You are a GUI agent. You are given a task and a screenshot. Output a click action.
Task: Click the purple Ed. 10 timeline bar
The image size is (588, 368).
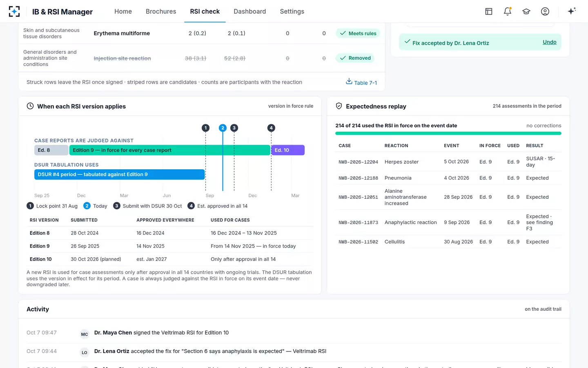coord(288,150)
